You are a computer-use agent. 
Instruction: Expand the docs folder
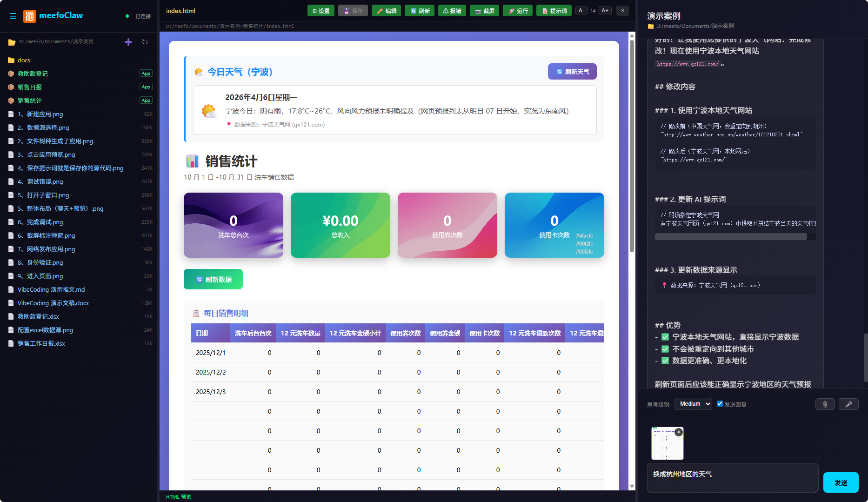point(23,60)
